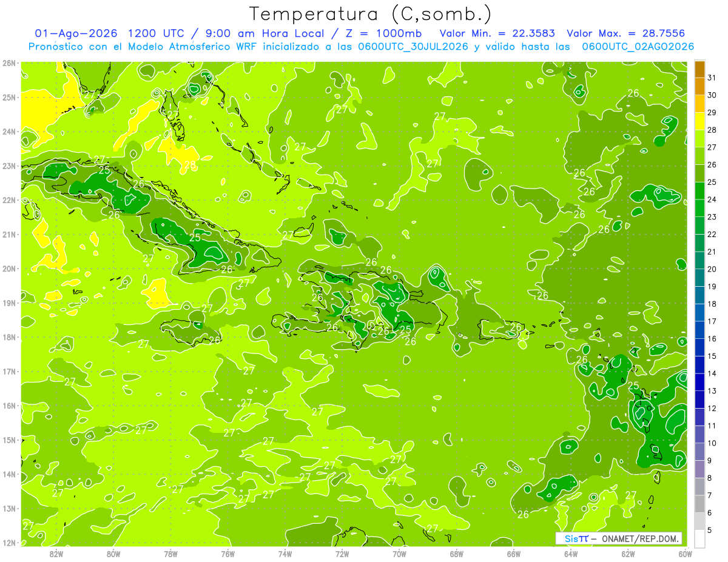This screenshot has width=728, height=562.
Task: Click the lime swatch between 27 and 28
Action: coord(699,139)
